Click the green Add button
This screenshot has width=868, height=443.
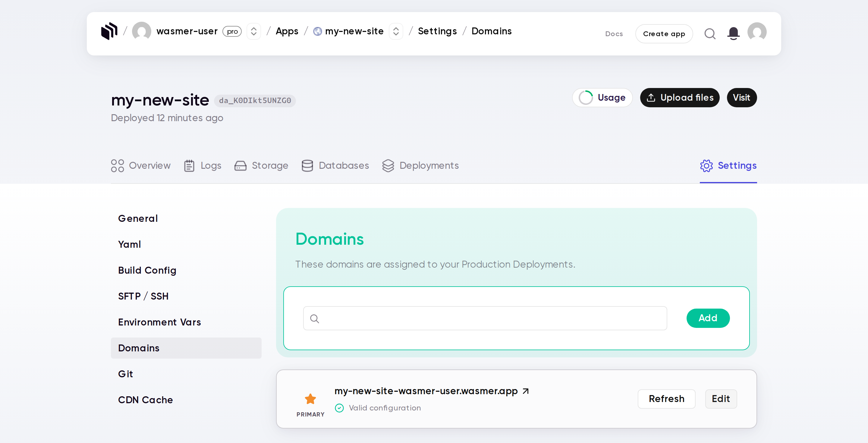tap(708, 318)
